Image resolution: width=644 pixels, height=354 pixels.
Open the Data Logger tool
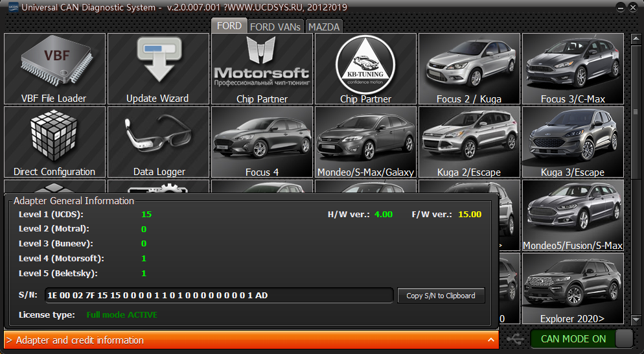[x=158, y=142]
